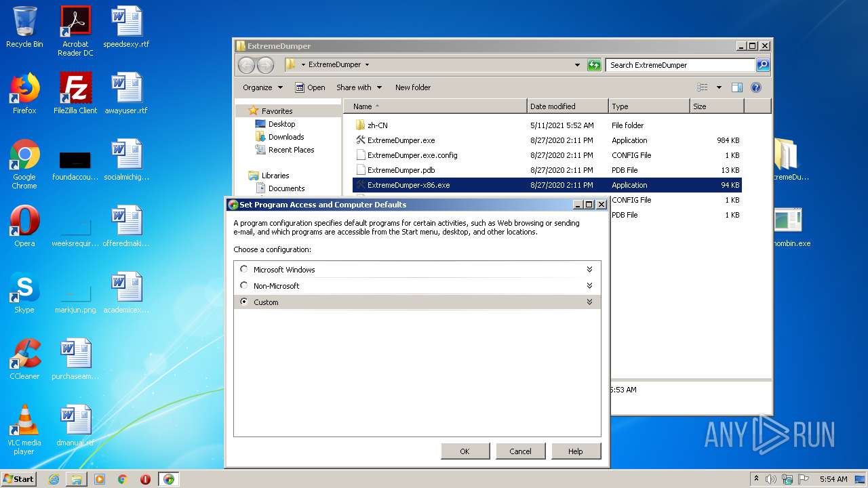868x488 pixels.
Task: Toggle the preview pane icon in Explorer
Action: [x=737, y=87]
